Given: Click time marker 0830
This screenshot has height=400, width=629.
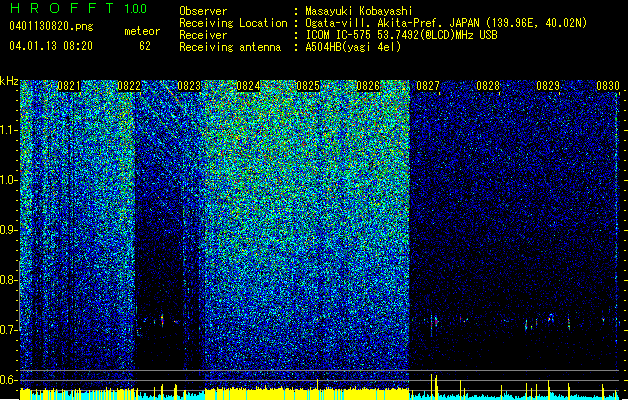Looking at the screenshot, I should tap(608, 86).
